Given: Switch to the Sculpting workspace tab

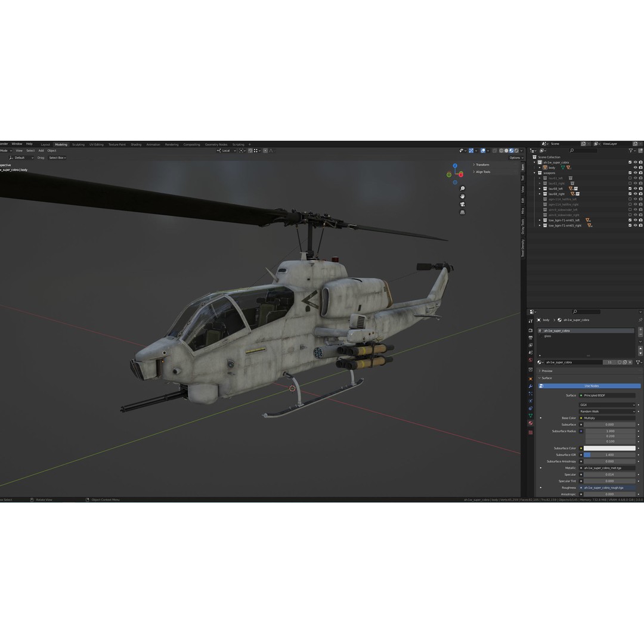Looking at the screenshot, I should pyautogui.click(x=78, y=144).
